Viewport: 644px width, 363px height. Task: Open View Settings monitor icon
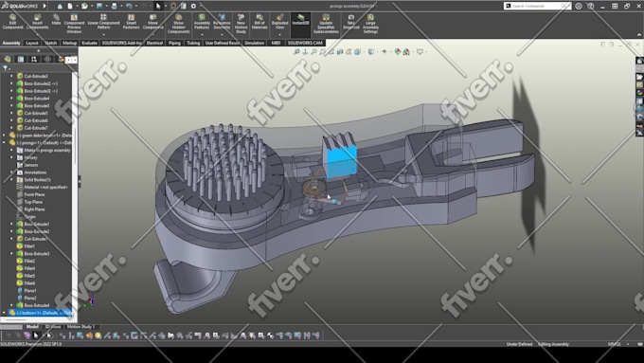point(420,52)
